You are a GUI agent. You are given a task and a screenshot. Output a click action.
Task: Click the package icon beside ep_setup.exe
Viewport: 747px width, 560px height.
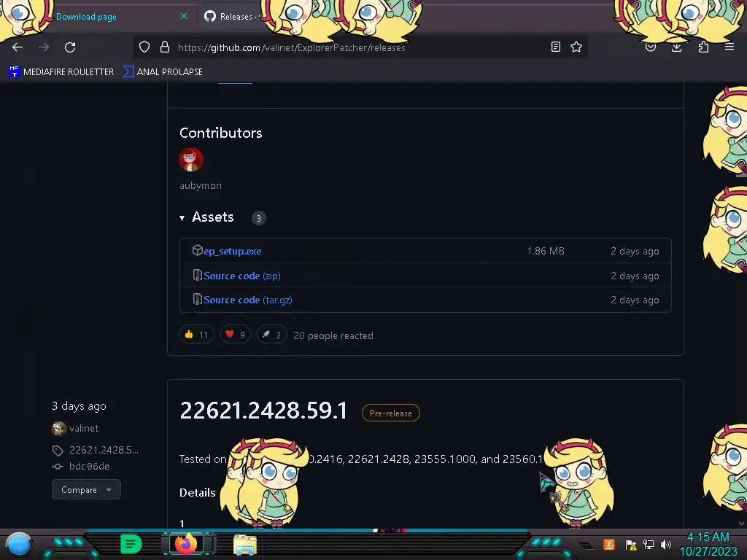(197, 250)
